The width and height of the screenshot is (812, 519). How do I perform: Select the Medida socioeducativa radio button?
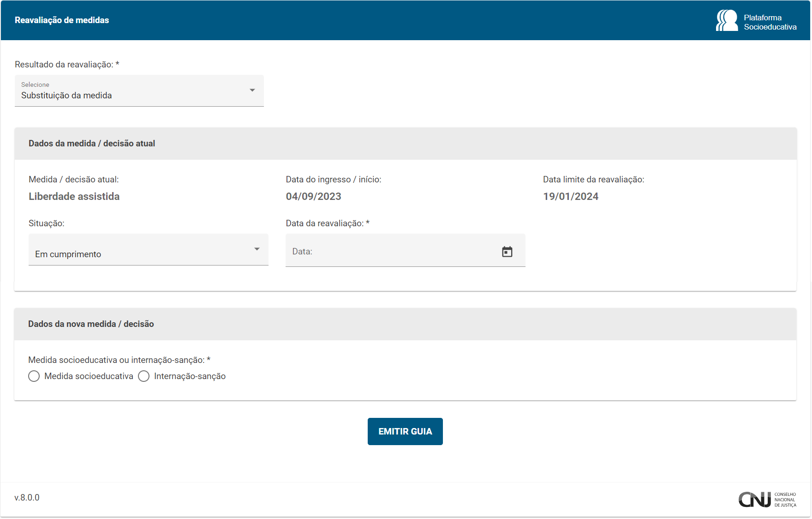[x=34, y=376]
